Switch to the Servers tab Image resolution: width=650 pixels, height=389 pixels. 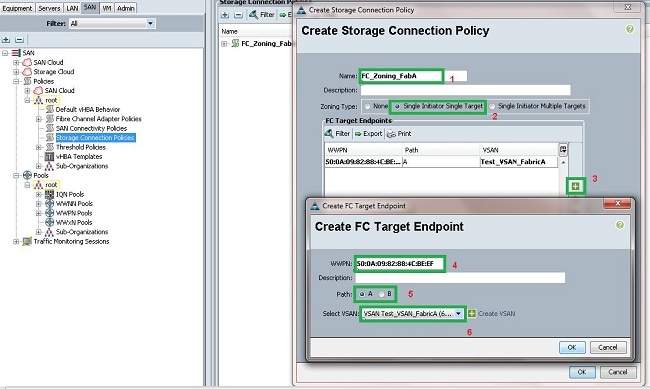49,8
